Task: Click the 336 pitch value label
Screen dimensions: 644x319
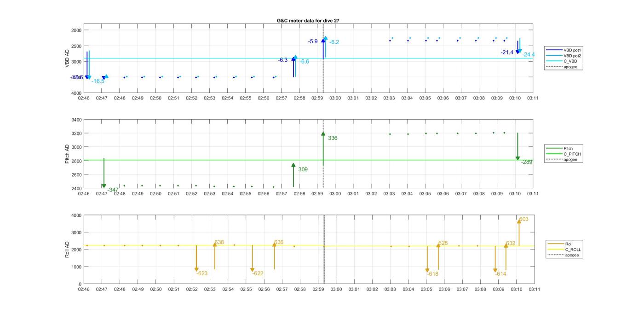Action: [333, 138]
